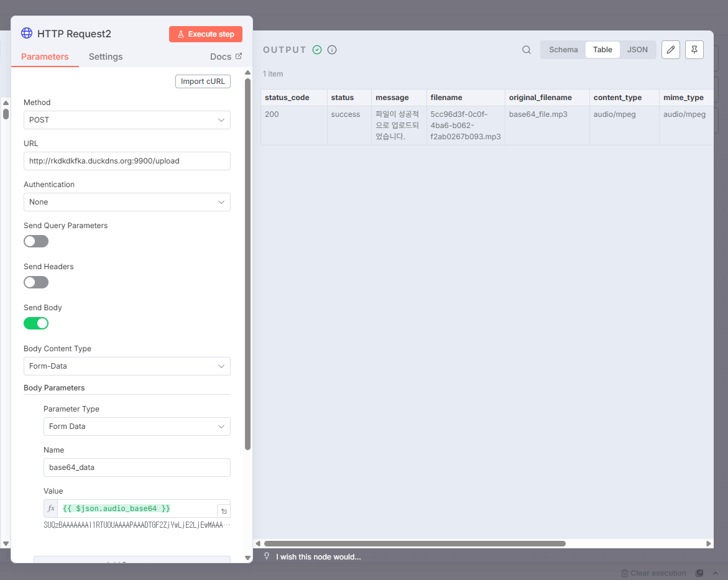The width and height of the screenshot is (728, 580).
Task: Click the edit output pencil icon
Action: [x=670, y=50]
